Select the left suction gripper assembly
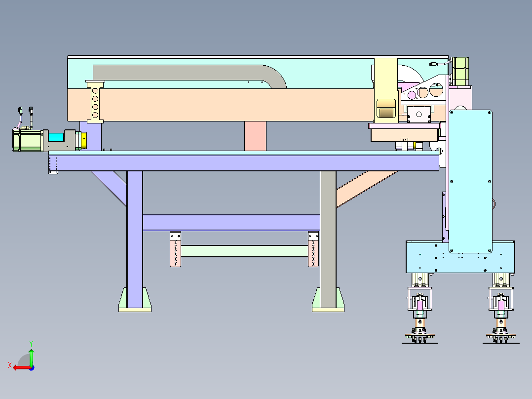 (x=420, y=308)
